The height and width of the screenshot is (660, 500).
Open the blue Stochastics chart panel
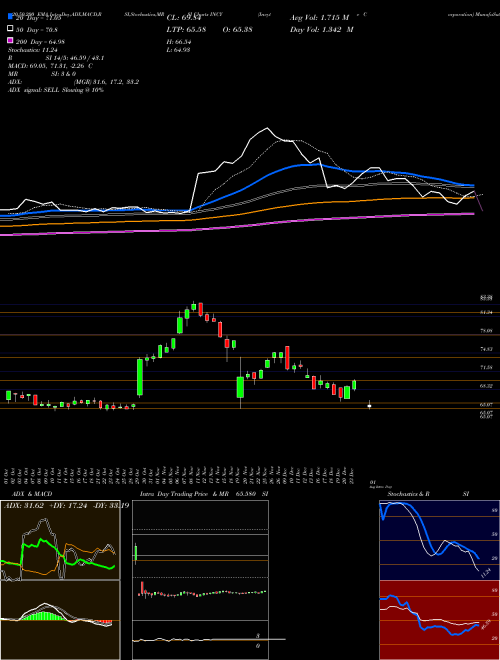click(439, 540)
